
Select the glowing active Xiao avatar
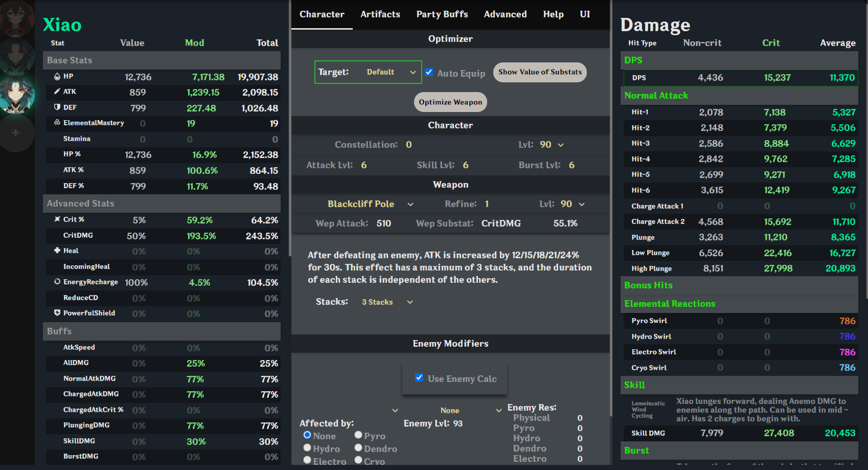tap(16, 95)
